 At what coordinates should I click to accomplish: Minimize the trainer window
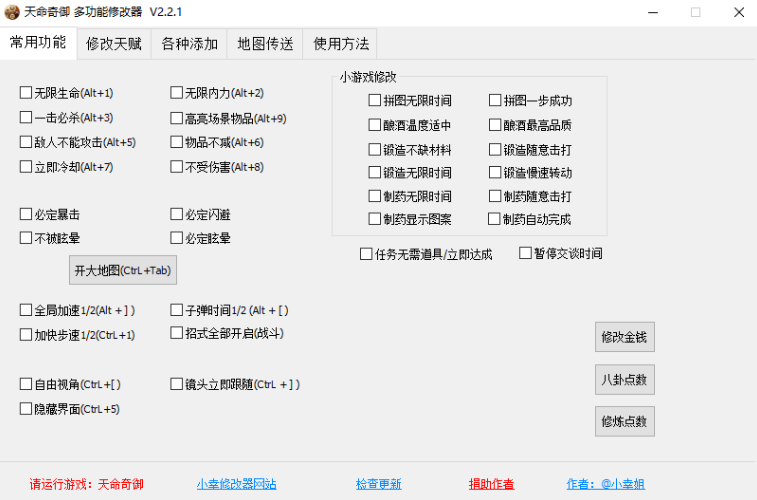653,12
